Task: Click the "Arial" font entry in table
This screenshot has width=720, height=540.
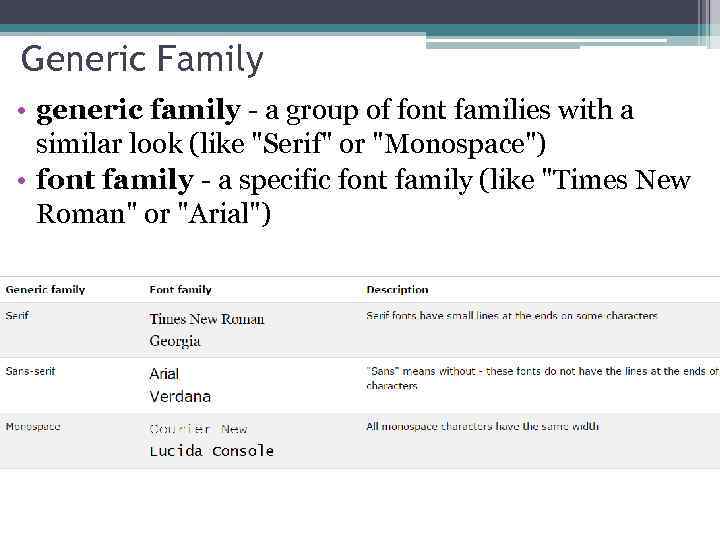Action: pos(164,374)
